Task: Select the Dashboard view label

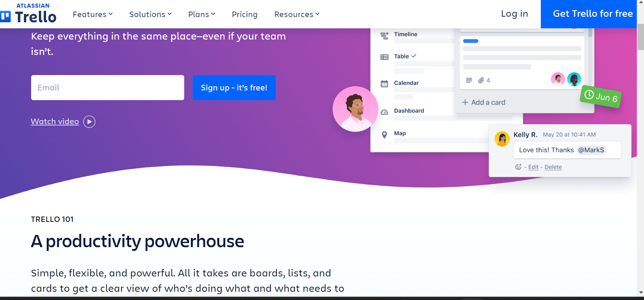Action: pyautogui.click(x=409, y=111)
